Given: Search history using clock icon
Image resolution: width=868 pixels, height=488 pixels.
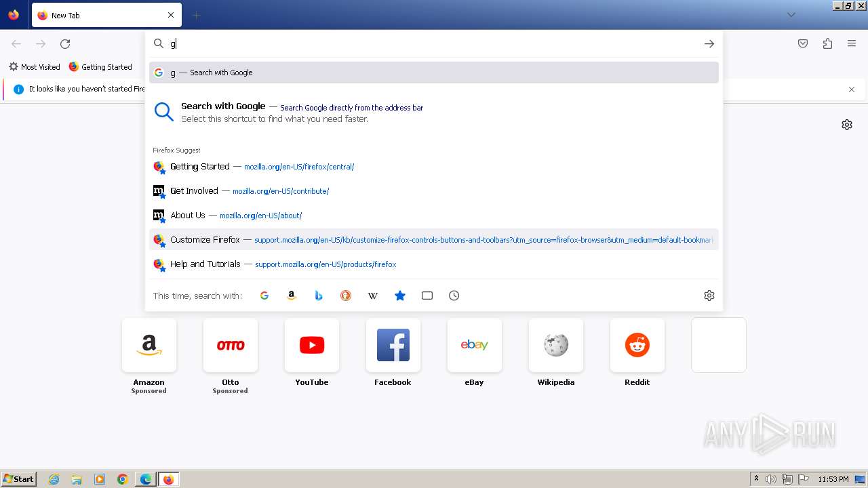Looking at the screenshot, I should click(454, 296).
